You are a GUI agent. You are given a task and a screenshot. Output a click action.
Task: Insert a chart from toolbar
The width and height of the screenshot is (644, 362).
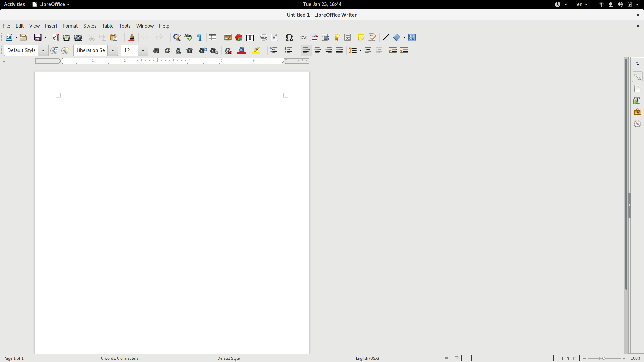click(239, 37)
